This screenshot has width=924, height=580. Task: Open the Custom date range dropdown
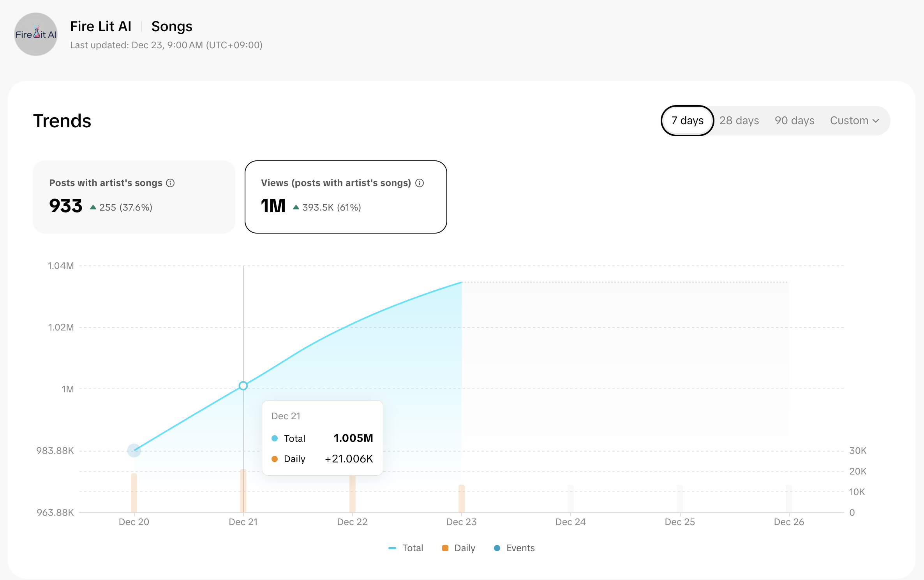pyautogui.click(x=849, y=121)
